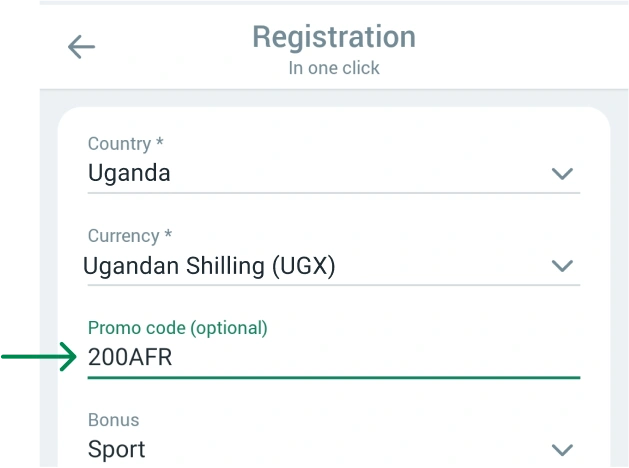
Task: Click the underline below the Ugandan Shilling field
Action: [334, 285]
